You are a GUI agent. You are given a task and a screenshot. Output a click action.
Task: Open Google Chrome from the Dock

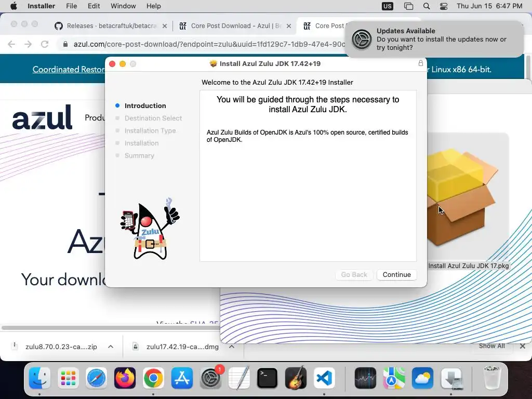[x=153, y=378]
